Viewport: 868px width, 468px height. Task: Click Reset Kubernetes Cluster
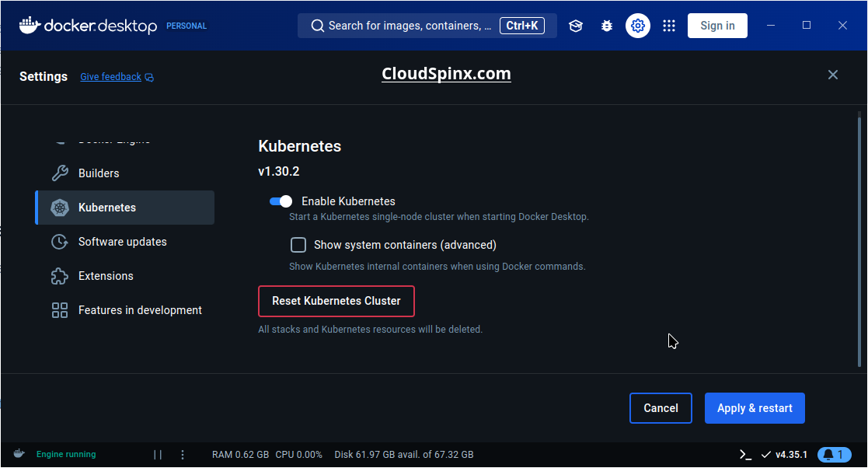tap(336, 301)
